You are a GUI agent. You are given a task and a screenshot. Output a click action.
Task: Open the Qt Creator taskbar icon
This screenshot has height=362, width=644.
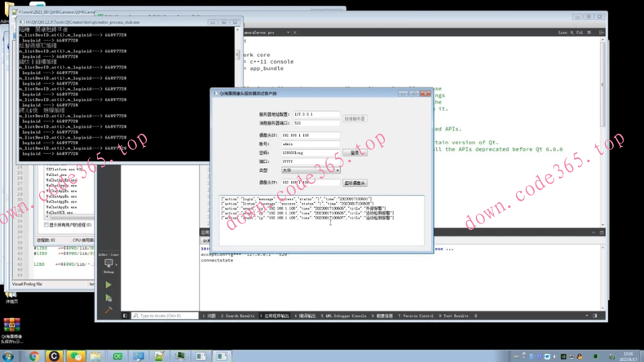point(117,356)
